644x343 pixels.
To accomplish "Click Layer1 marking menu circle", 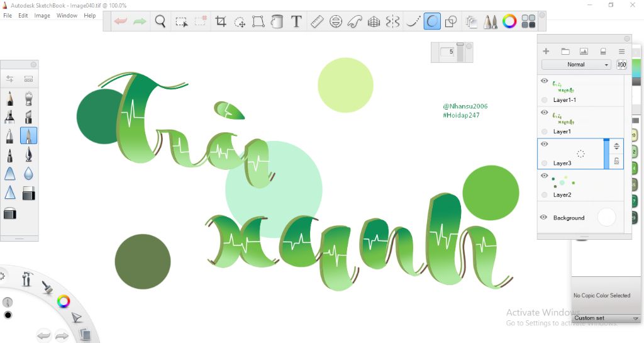I will point(544,132).
